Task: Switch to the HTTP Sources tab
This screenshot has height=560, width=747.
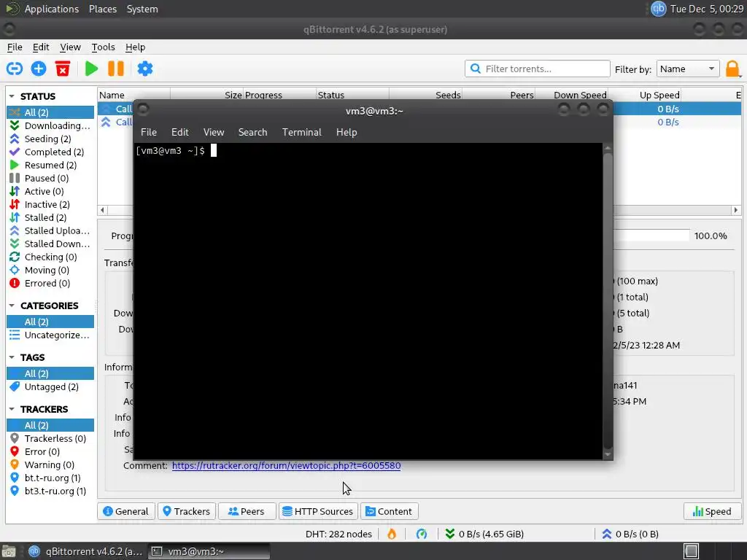Action: [318, 511]
